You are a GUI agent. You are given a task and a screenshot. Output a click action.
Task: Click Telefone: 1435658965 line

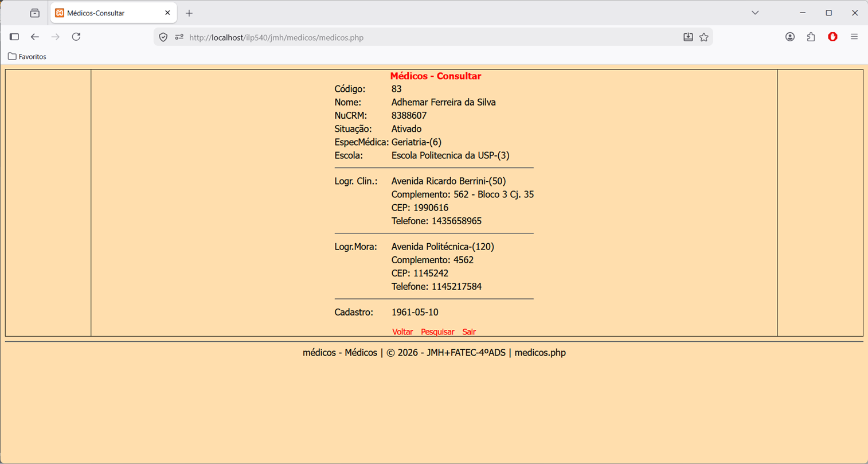pos(437,221)
